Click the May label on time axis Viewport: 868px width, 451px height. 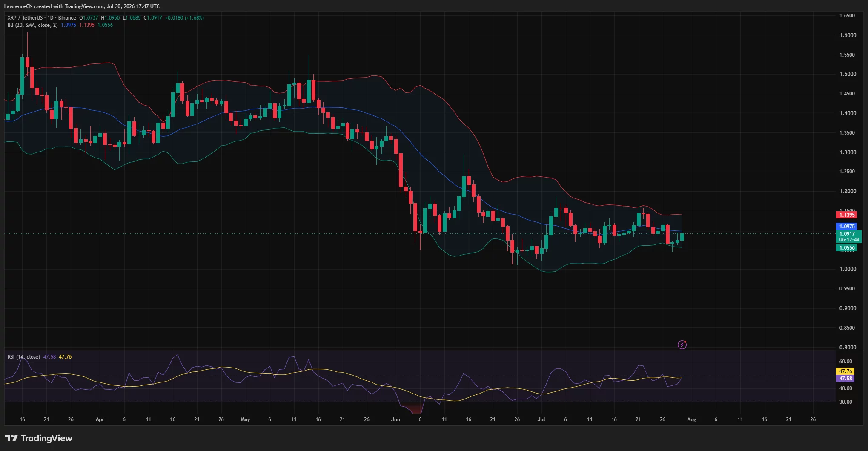(245, 419)
